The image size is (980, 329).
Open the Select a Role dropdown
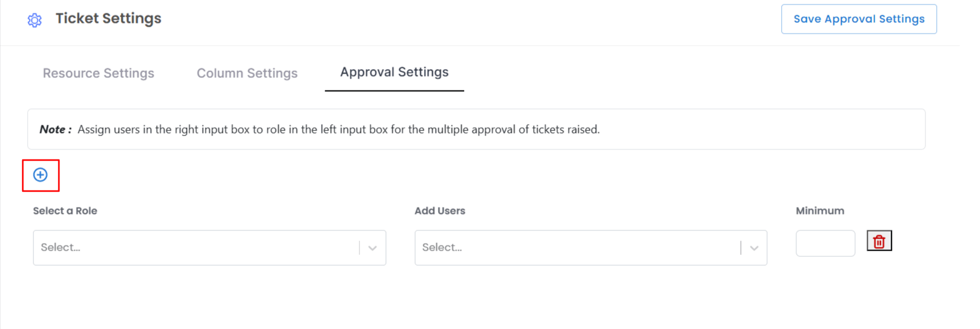click(196, 247)
